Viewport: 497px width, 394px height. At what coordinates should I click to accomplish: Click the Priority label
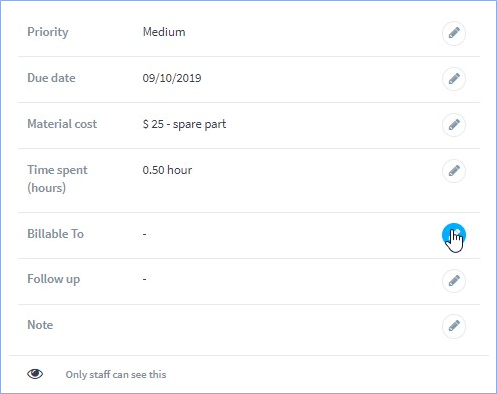[x=48, y=32]
